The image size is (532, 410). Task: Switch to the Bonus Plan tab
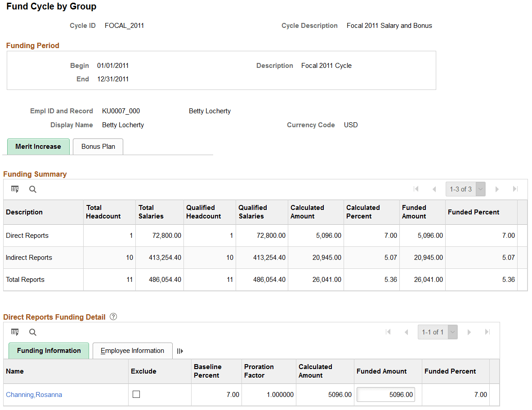(98, 147)
